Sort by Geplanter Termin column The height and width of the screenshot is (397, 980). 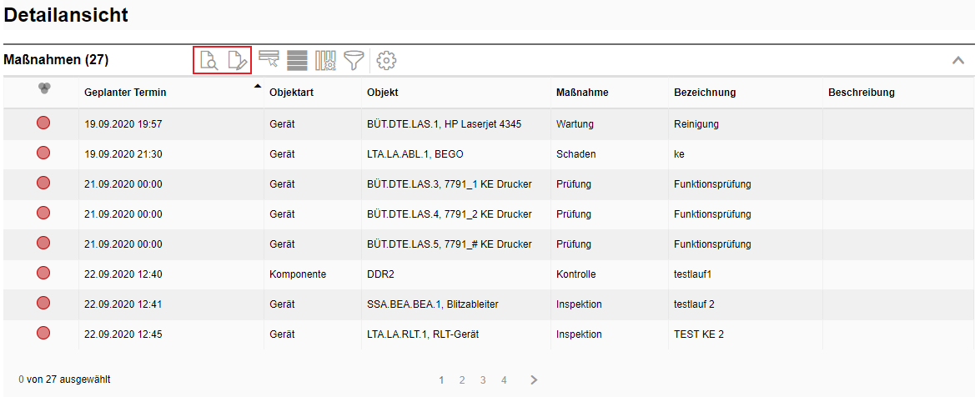(125, 93)
